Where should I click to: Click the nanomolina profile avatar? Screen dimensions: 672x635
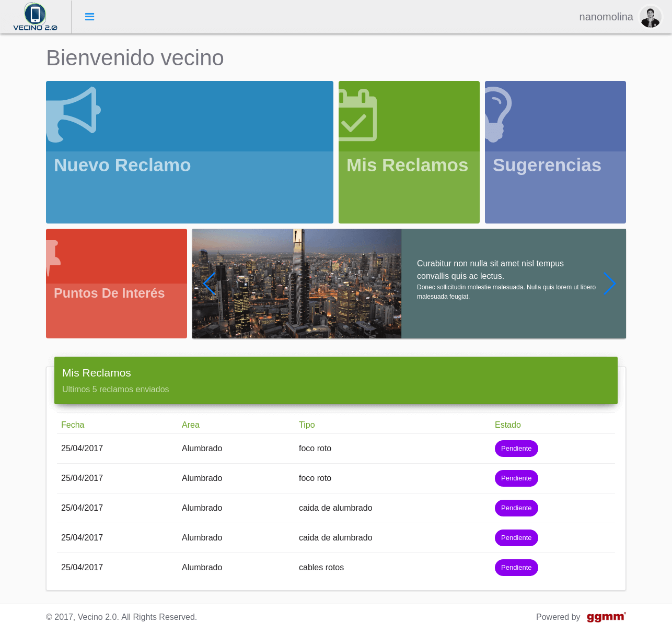(651, 17)
